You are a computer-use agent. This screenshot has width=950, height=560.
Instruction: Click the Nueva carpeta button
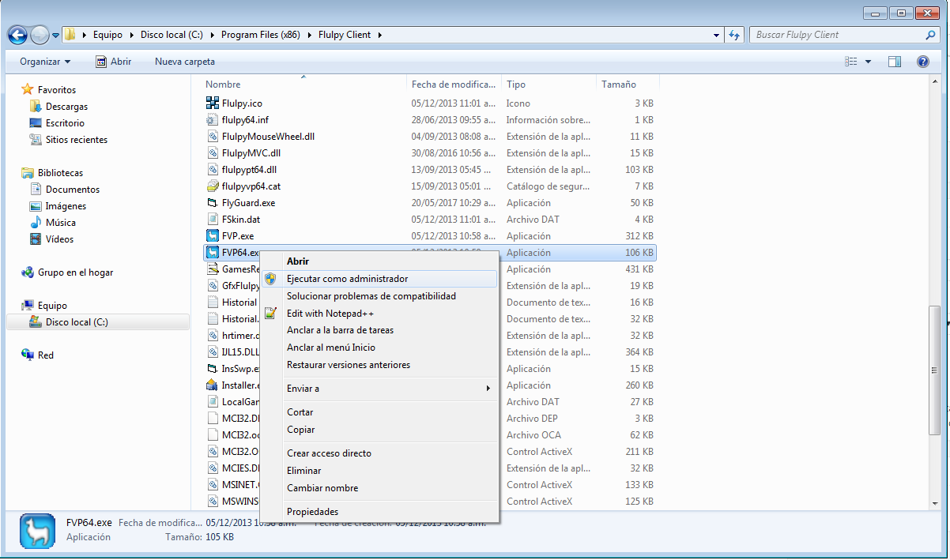pos(184,62)
